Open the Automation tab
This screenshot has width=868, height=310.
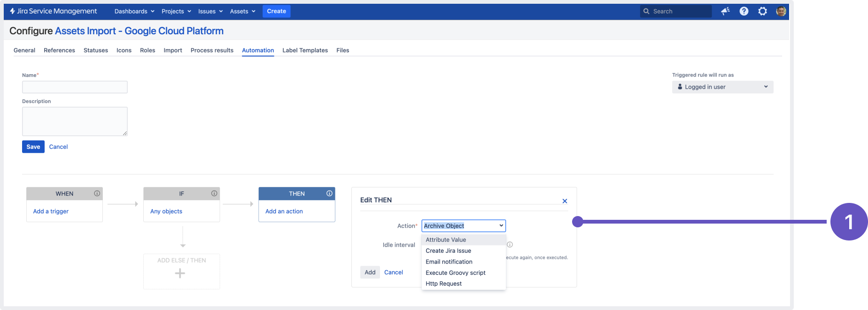pos(258,50)
